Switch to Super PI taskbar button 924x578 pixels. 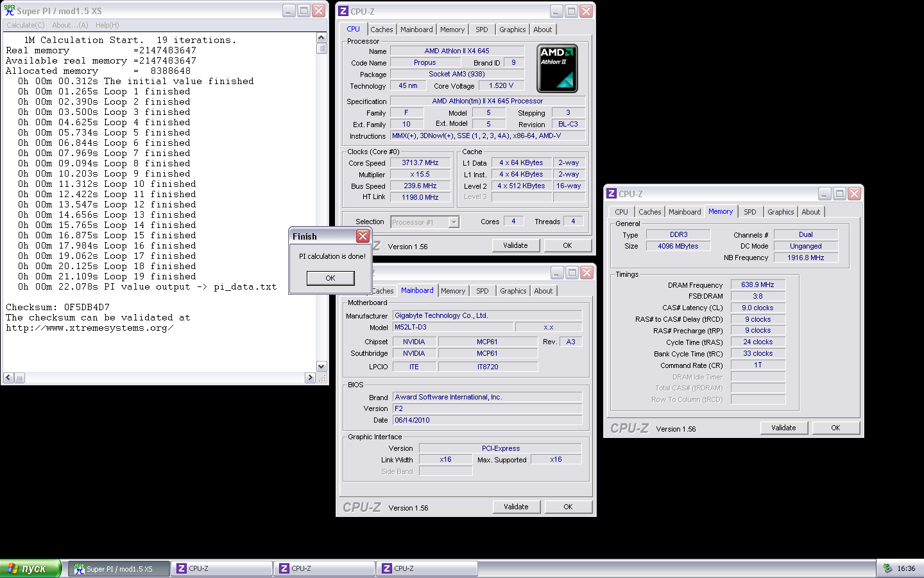pos(119,568)
